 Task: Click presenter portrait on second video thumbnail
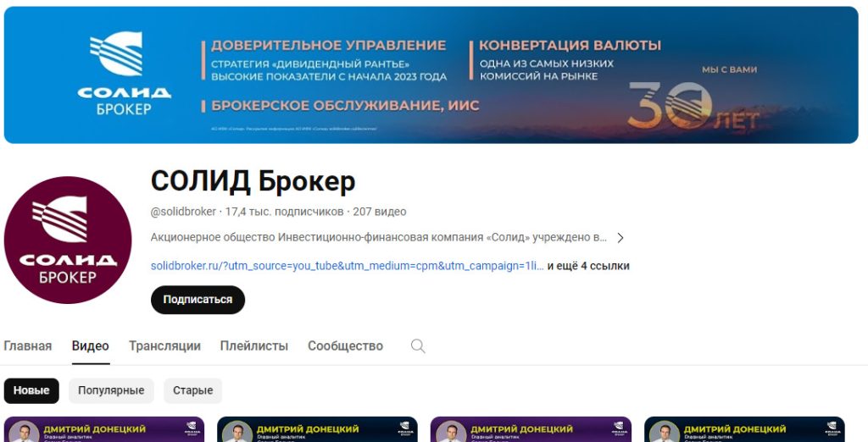tap(237, 434)
